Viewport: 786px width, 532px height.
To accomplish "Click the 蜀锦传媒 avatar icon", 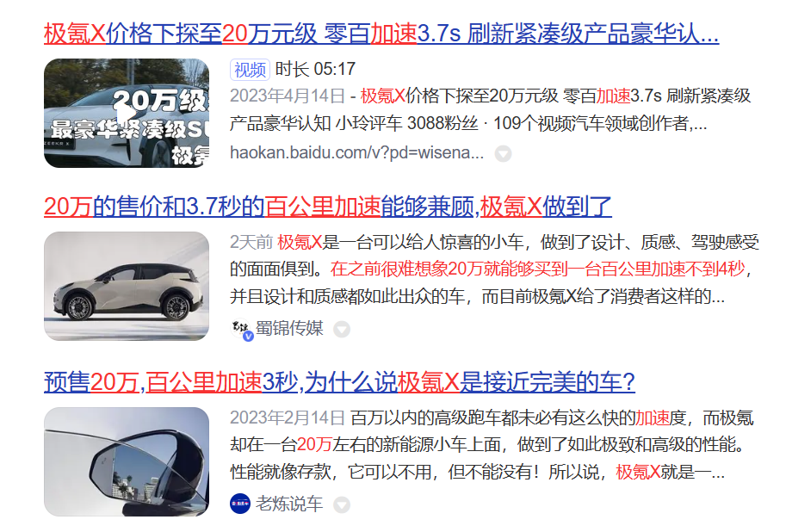I will click(242, 329).
